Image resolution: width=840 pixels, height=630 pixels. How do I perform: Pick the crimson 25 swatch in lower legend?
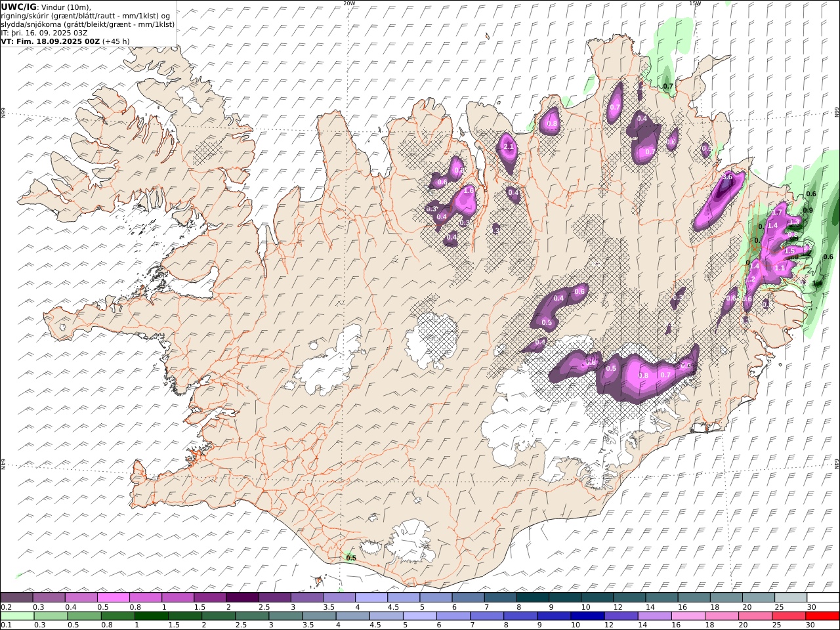tap(788, 616)
